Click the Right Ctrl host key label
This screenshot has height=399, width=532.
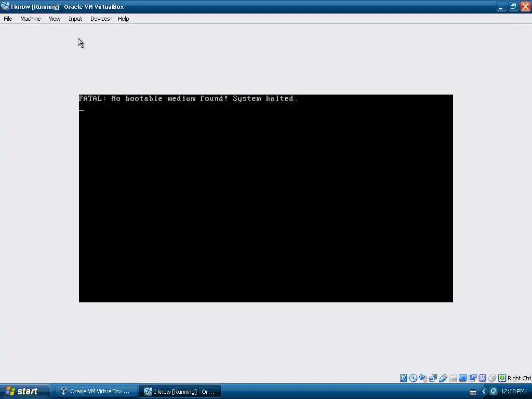pos(520,378)
